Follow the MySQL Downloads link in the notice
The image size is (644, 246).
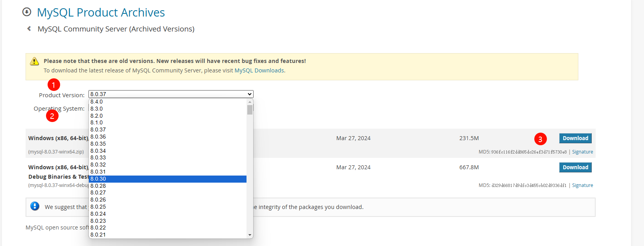coord(259,70)
